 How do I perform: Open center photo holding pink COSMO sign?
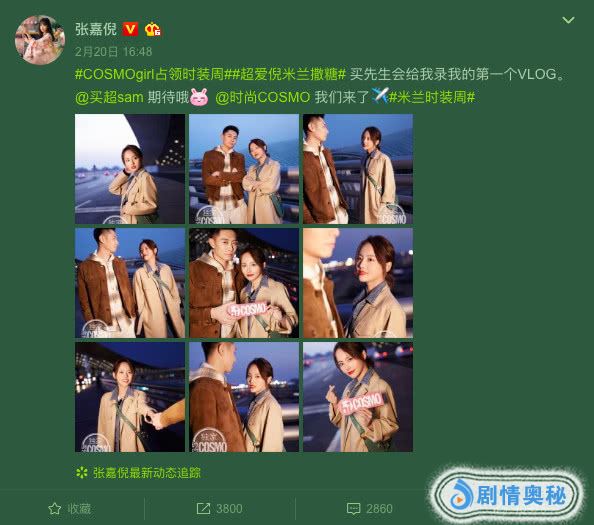(x=244, y=283)
